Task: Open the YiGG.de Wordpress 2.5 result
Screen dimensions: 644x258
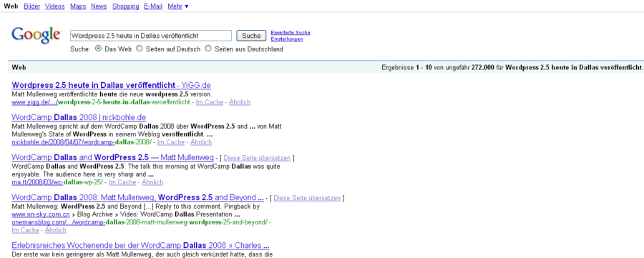Action: tap(112, 85)
